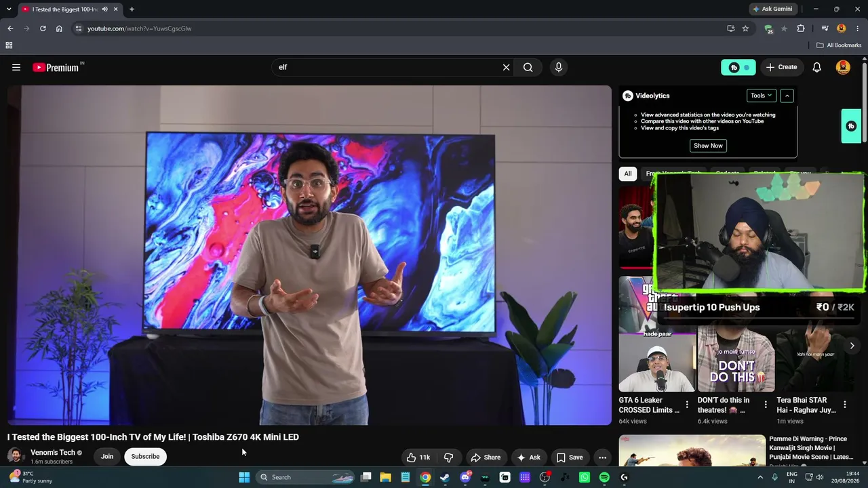Screen dimensions: 868x488
Task: Open Venom's Tech channel name link
Action: [x=53, y=453]
